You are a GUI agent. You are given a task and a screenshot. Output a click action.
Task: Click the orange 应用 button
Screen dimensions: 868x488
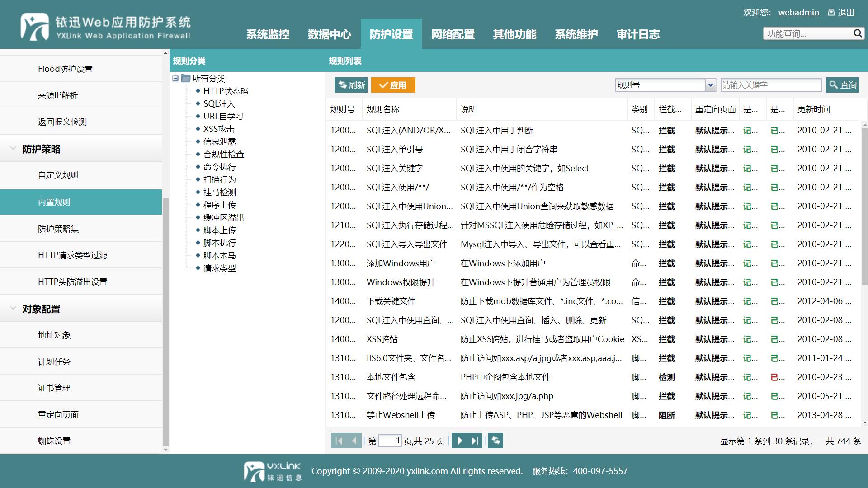click(x=393, y=85)
